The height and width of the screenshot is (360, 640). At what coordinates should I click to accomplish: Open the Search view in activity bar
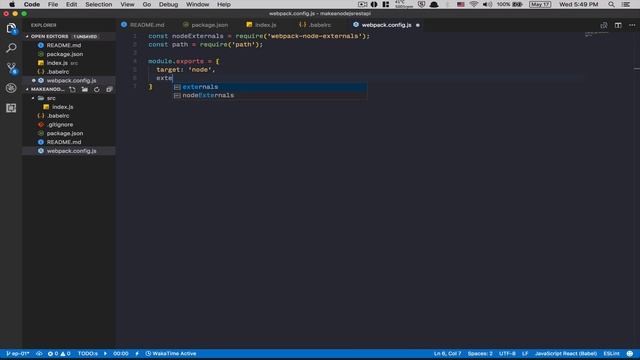[11, 48]
